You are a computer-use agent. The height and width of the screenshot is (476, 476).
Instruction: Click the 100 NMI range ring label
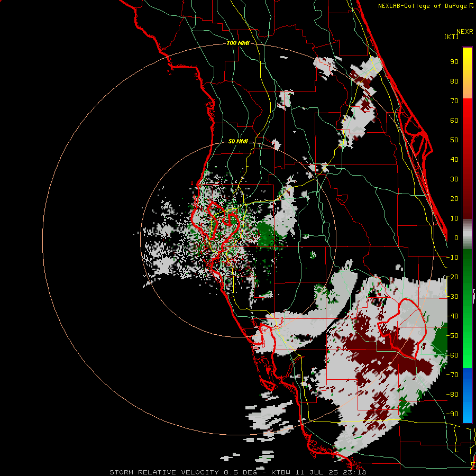pyautogui.click(x=238, y=43)
